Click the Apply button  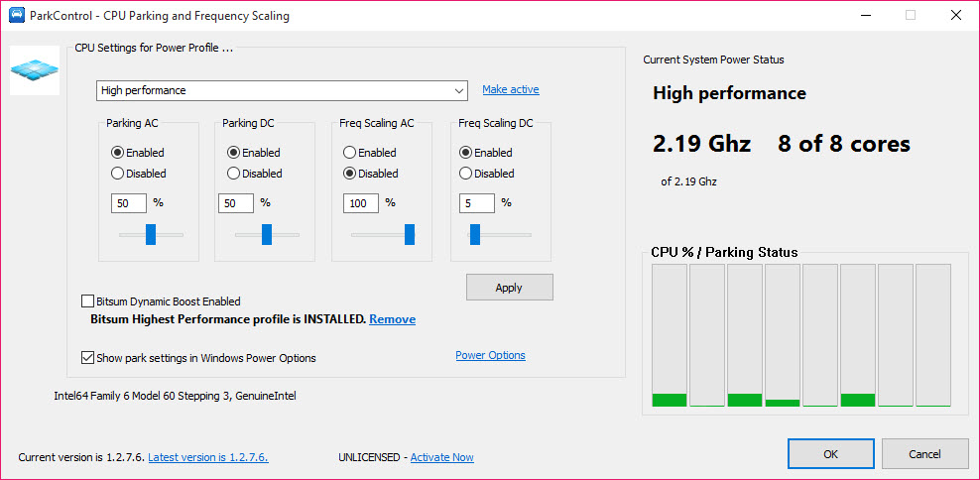tap(510, 288)
